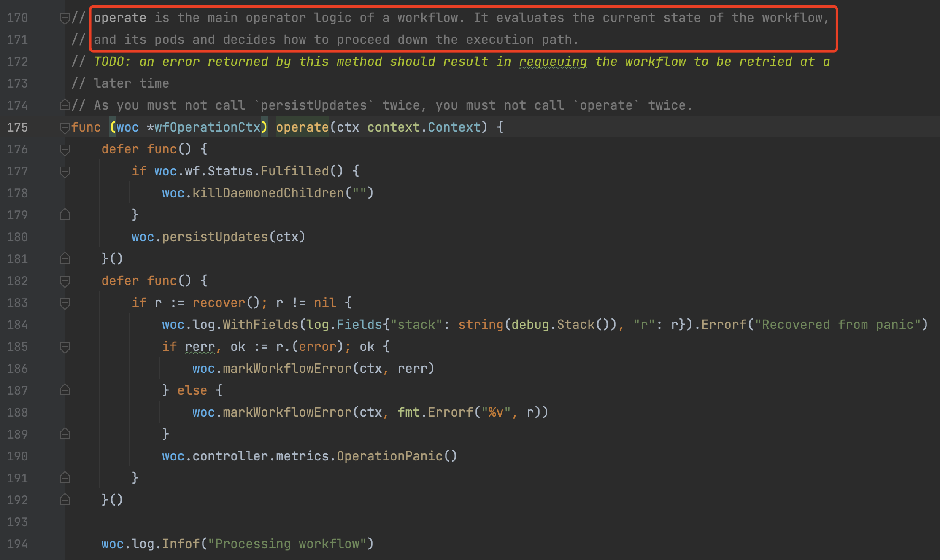Place cursor on killDaemonedChildren call

pyautogui.click(x=268, y=193)
